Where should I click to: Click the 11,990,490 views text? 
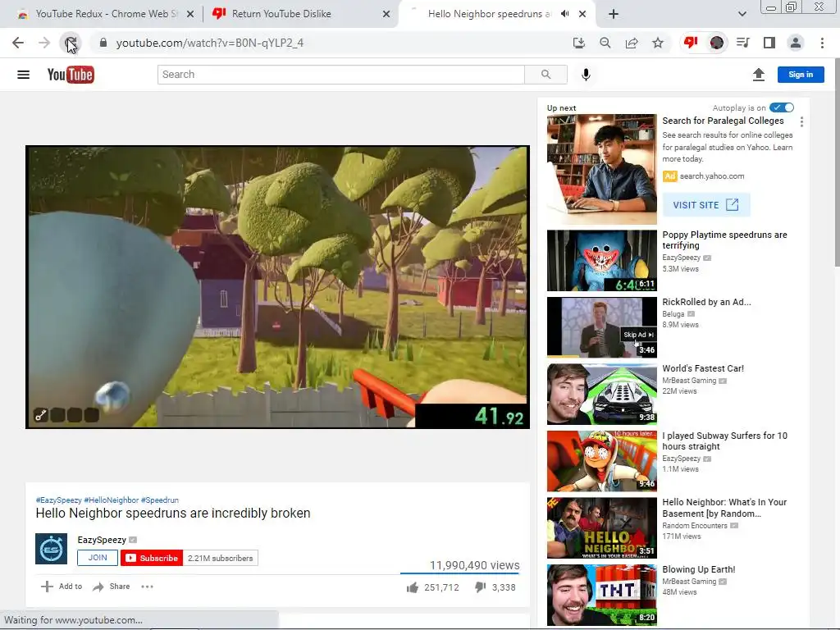tap(475, 565)
